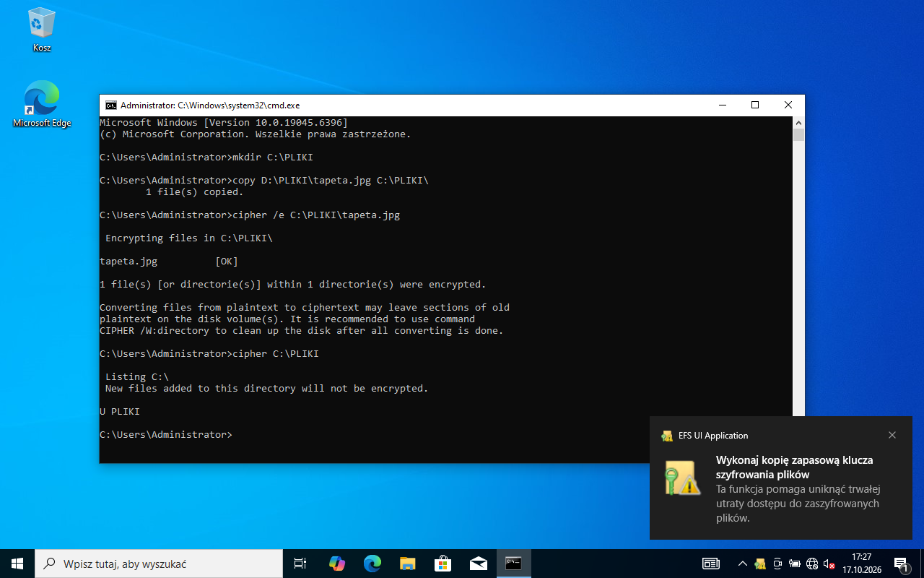Click the 'Listing C:\' output line
The width and height of the screenshot is (924, 578).
pos(137,377)
